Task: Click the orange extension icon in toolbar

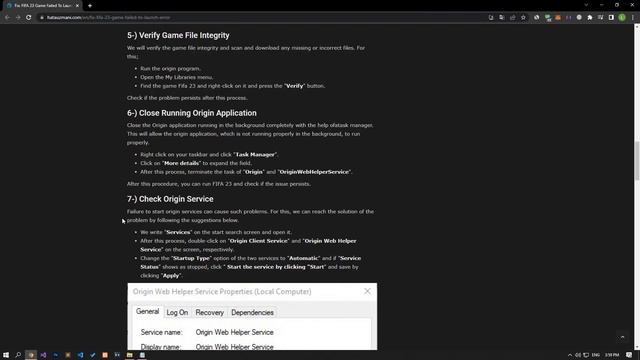Action: (558, 18)
